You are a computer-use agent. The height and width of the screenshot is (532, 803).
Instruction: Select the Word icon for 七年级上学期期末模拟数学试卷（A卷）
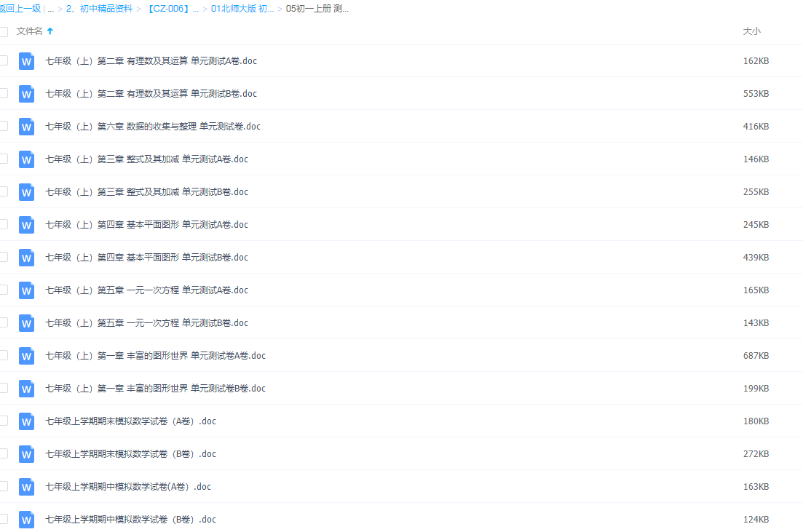(26, 421)
